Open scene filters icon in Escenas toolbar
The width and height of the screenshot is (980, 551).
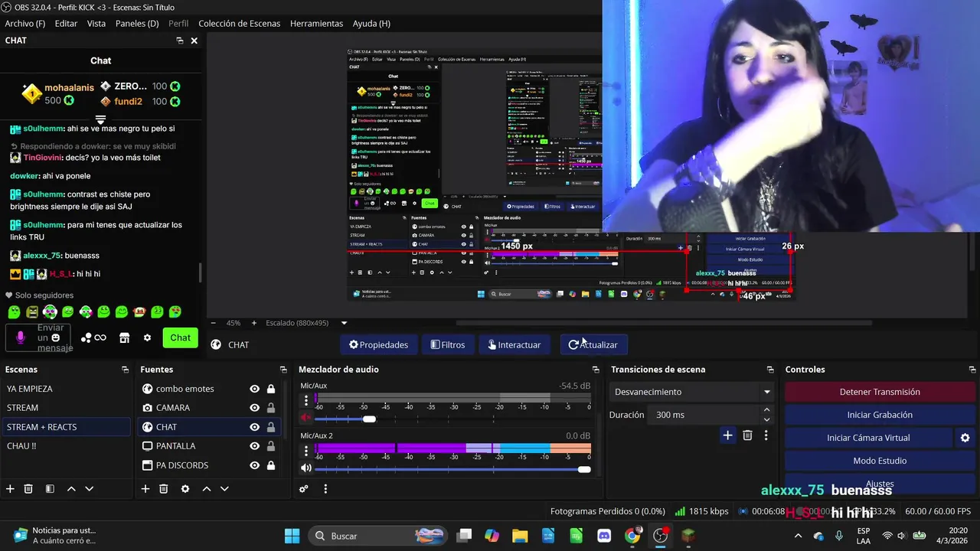pos(50,489)
